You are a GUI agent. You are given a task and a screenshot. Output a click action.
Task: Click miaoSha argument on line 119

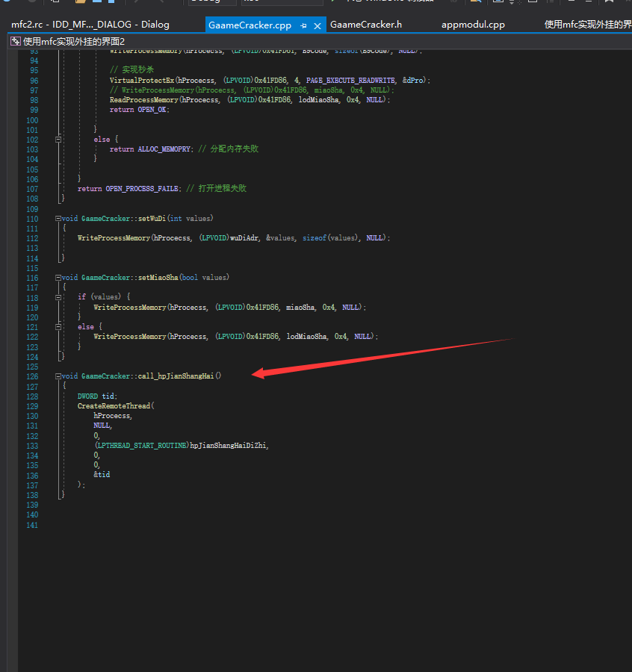pos(300,308)
